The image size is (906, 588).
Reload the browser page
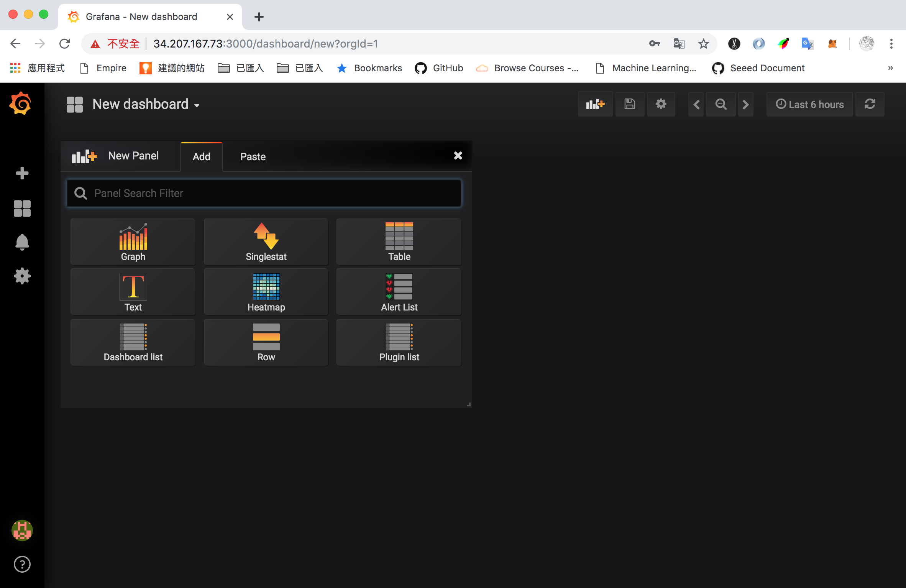pos(64,44)
